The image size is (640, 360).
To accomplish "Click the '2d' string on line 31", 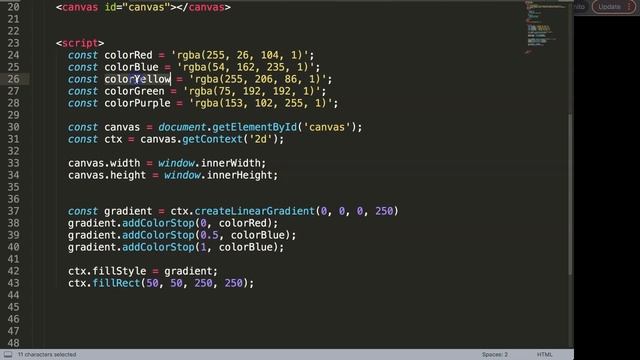I will [261, 139].
